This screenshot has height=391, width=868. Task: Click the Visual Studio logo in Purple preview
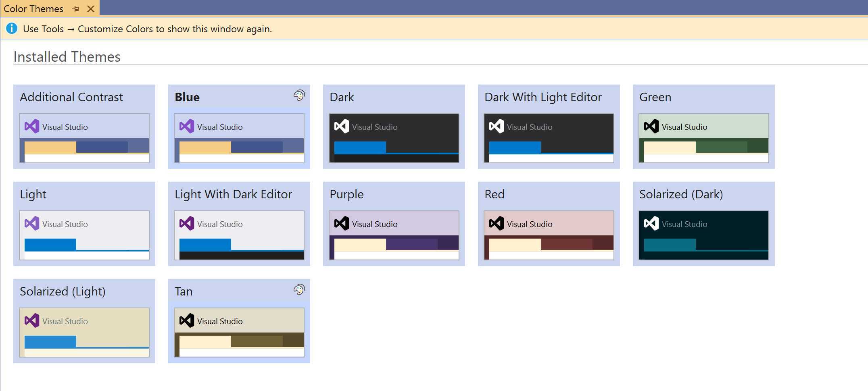(x=342, y=223)
